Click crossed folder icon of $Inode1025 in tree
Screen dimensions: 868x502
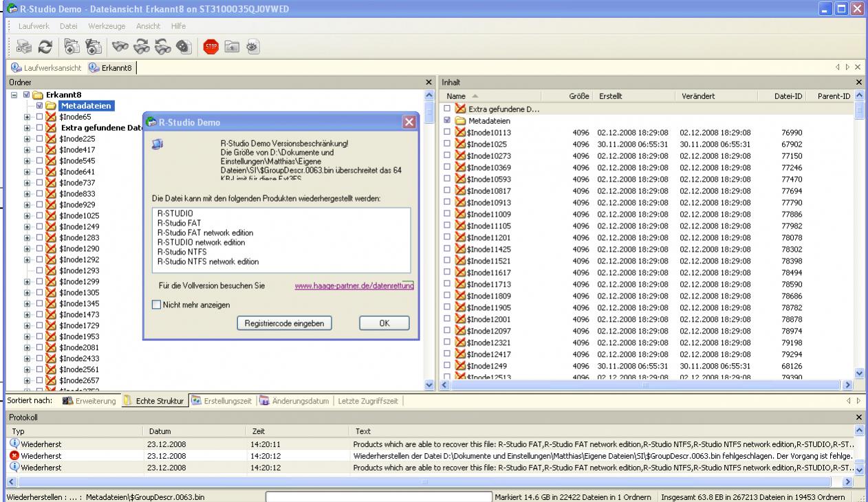pyautogui.click(x=51, y=215)
